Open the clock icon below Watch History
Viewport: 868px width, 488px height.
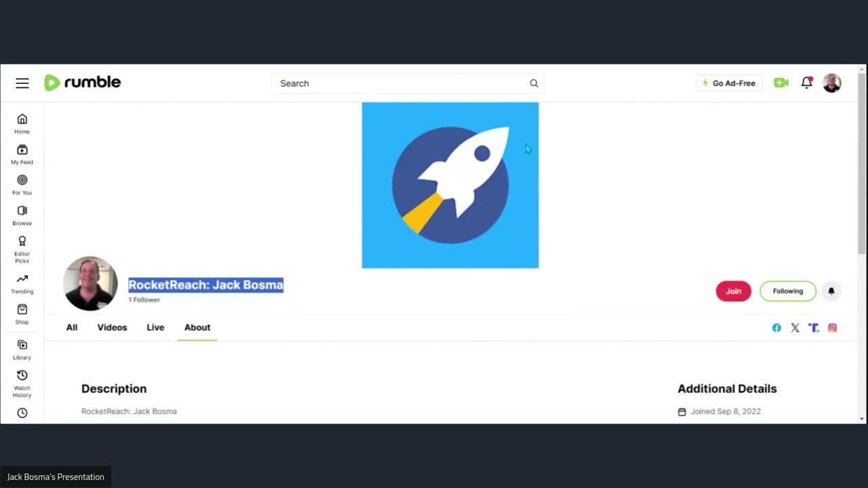click(22, 413)
